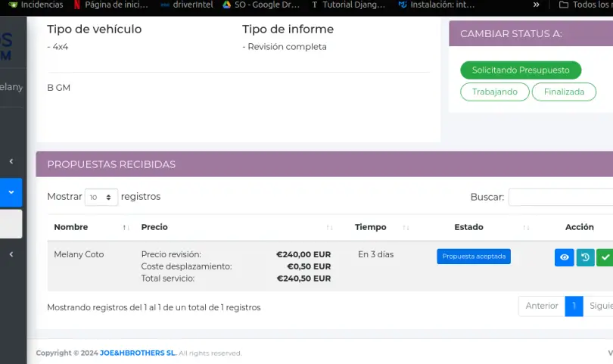Select the B GM text

point(58,88)
